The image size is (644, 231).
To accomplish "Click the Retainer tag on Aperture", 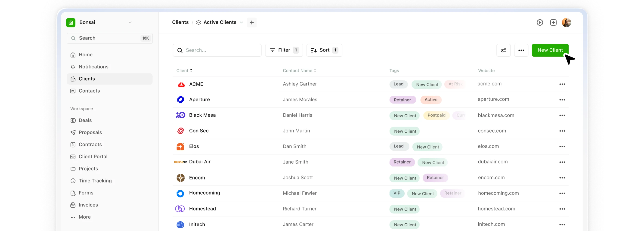I will (402, 100).
